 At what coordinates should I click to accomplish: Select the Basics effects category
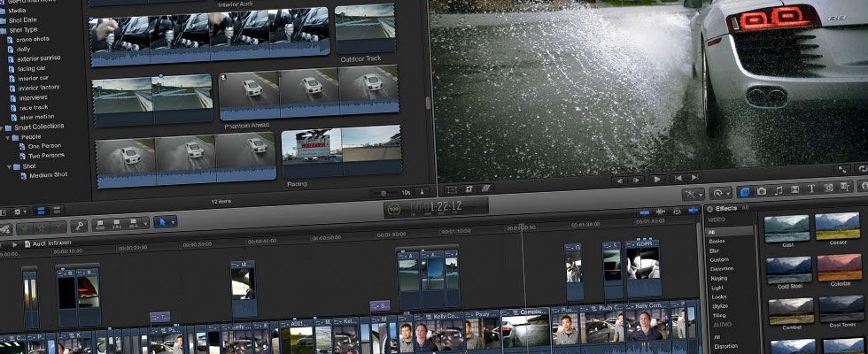coord(717,242)
